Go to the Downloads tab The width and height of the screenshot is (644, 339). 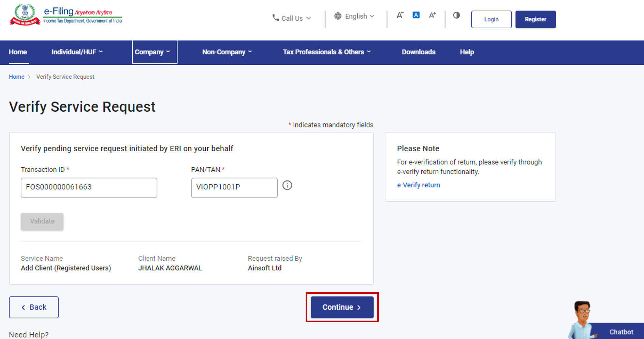coord(419,52)
